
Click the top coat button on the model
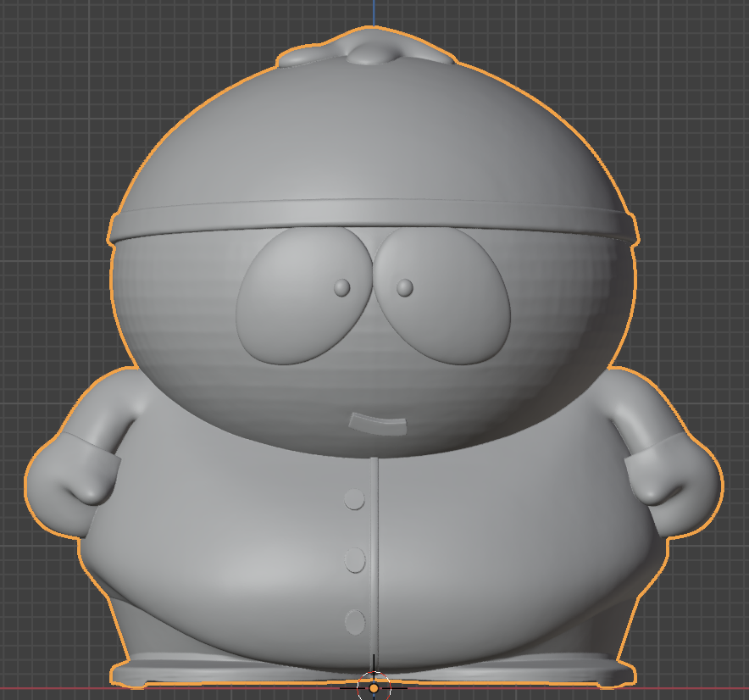(354, 499)
